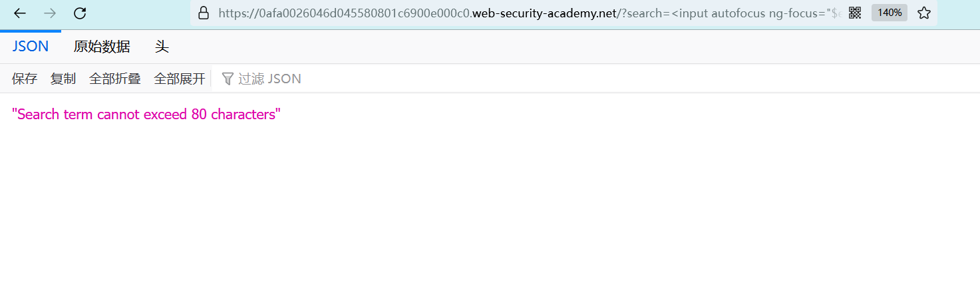The image size is (980, 303).
Task: Click the QR code icon in address bar
Action: pyautogui.click(x=855, y=13)
